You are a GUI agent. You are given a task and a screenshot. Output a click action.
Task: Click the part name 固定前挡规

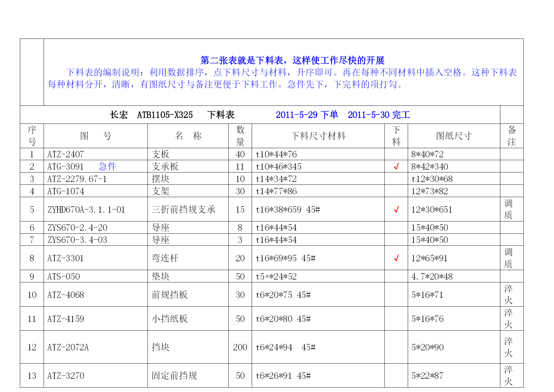click(x=174, y=376)
